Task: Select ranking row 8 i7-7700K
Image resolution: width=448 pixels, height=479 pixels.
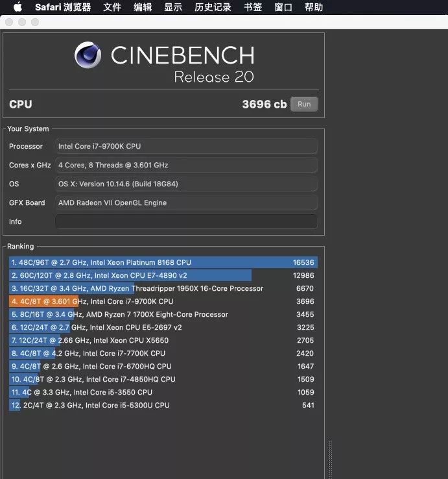Action: [x=163, y=354]
